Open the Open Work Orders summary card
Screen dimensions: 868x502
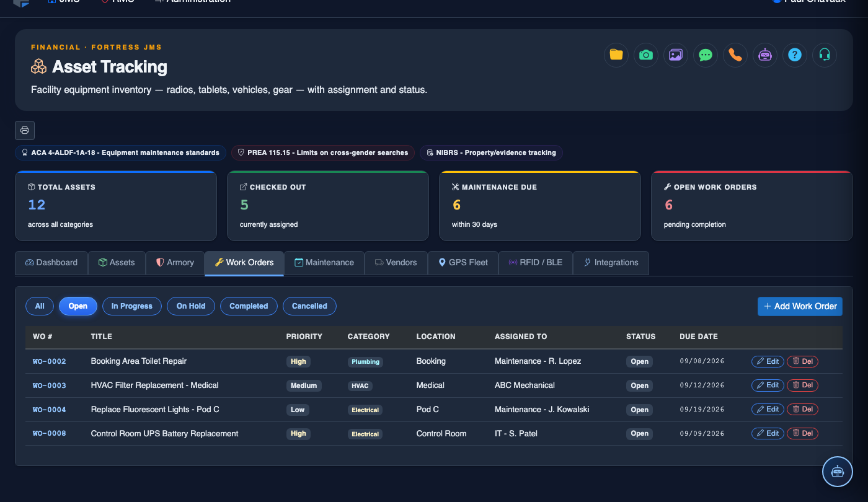[752, 206]
